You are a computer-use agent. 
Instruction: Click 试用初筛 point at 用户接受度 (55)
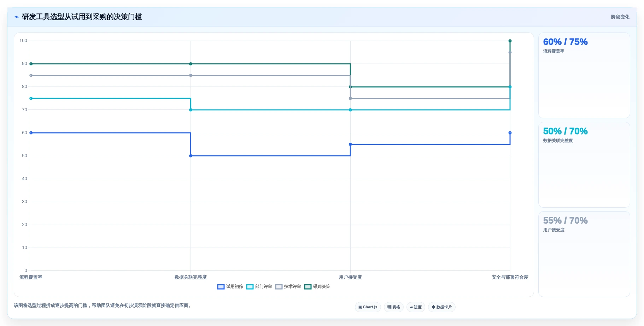point(350,144)
